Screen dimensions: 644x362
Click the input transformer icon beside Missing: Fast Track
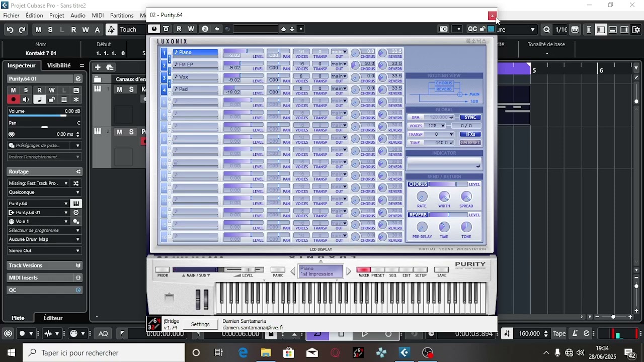pyautogui.click(x=76, y=184)
